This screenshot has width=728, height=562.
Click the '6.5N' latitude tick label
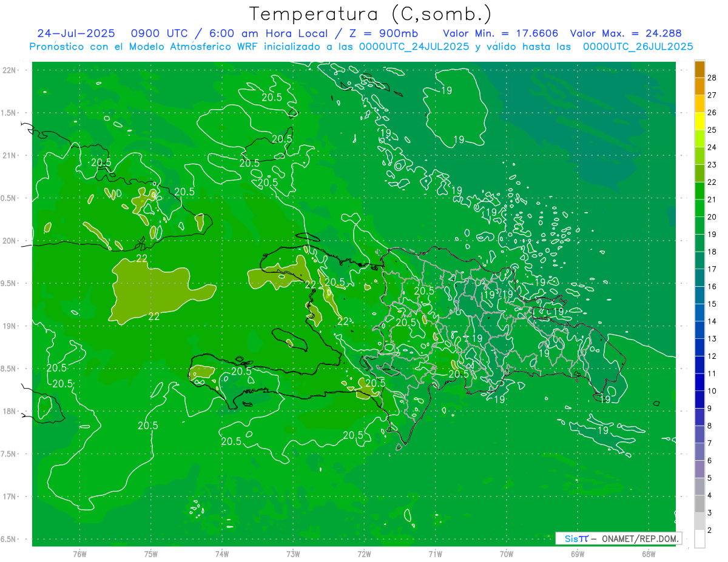8,539
